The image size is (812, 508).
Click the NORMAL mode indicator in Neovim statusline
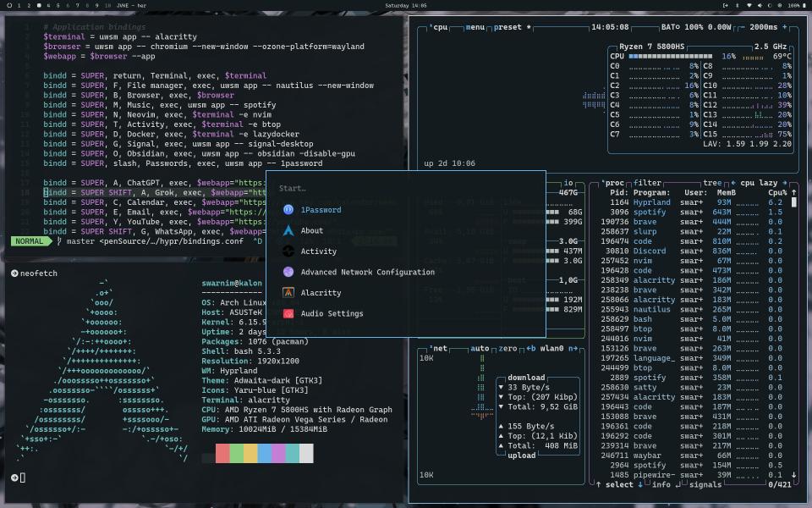coord(30,241)
